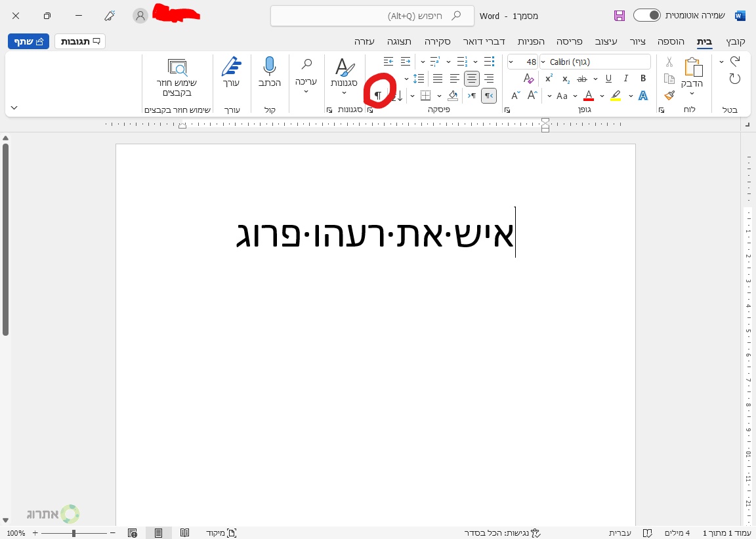Switch to Print Layout view in status bar
756x539 pixels.
[x=158, y=532]
